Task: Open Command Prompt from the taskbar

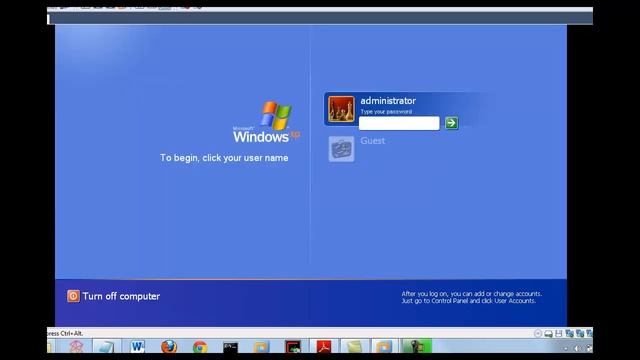Action: pyautogui.click(x=230, y=347)
